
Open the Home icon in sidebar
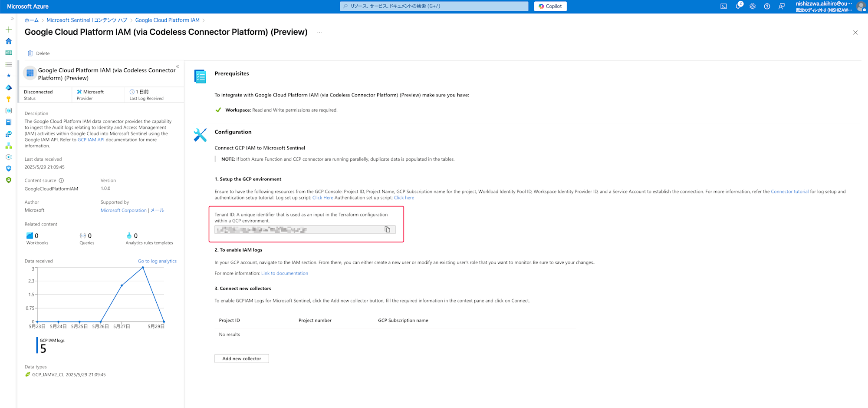tap(8, 41)
